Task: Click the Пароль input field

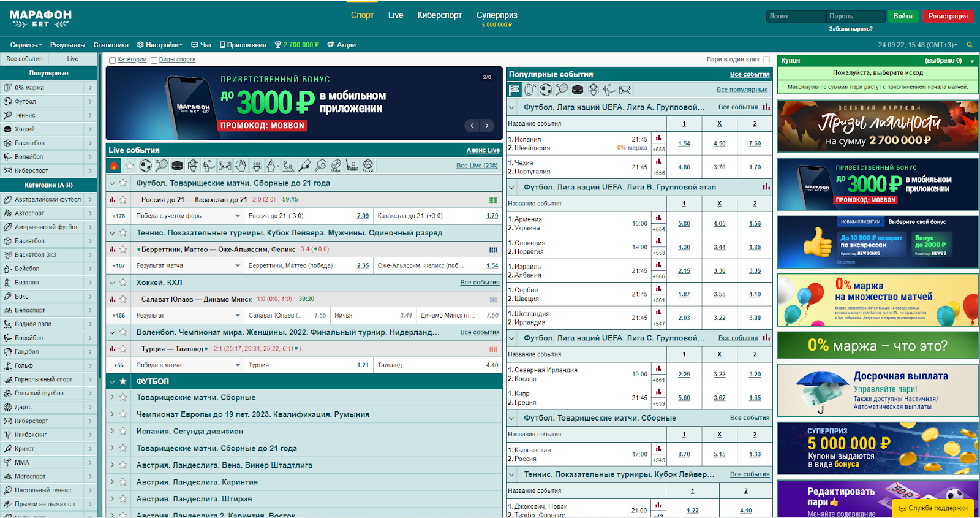Action: pos(855,17)
